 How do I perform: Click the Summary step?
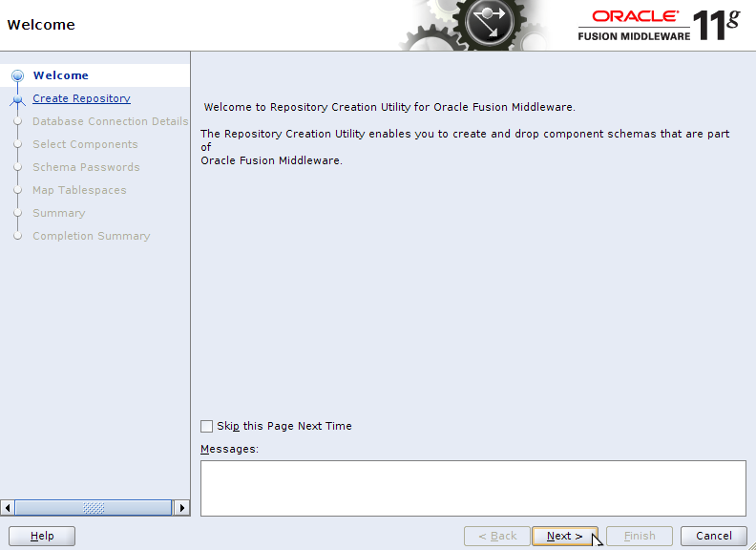point(59,213)
